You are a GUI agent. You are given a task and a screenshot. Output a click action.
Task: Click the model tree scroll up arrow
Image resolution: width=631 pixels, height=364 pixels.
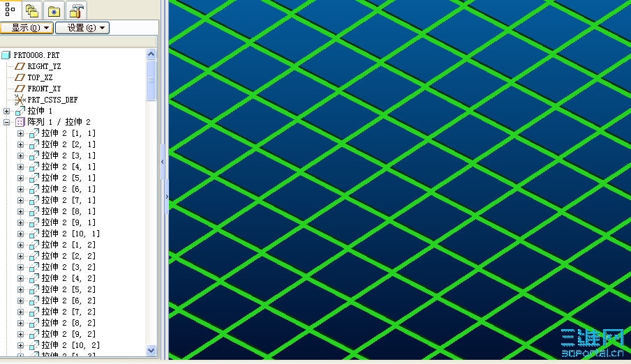151,54
